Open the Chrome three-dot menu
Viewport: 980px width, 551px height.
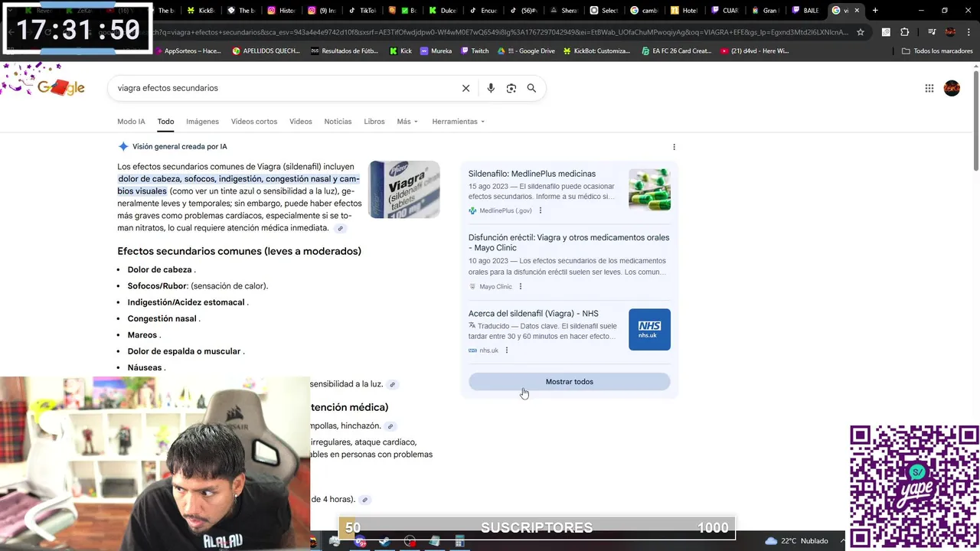coord(969,32)
